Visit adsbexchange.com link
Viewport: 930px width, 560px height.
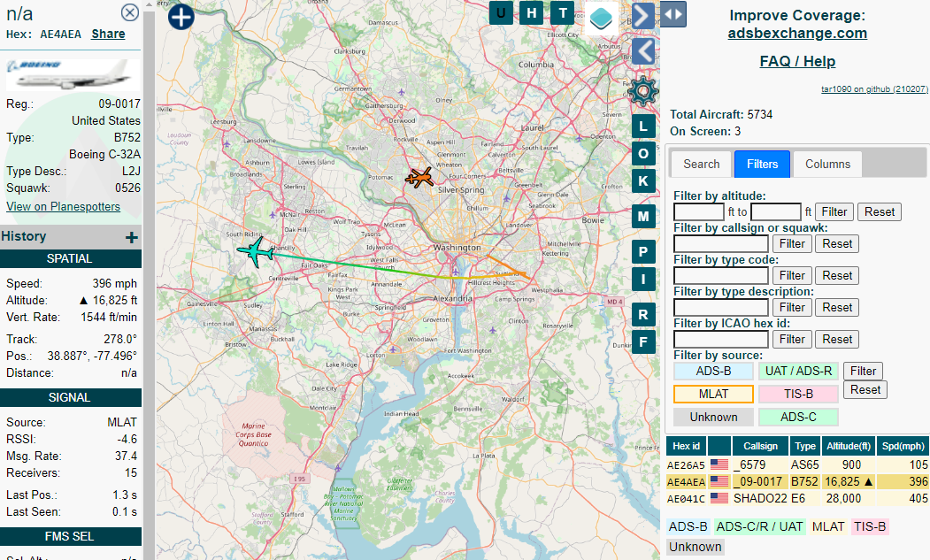coord(797,34)
